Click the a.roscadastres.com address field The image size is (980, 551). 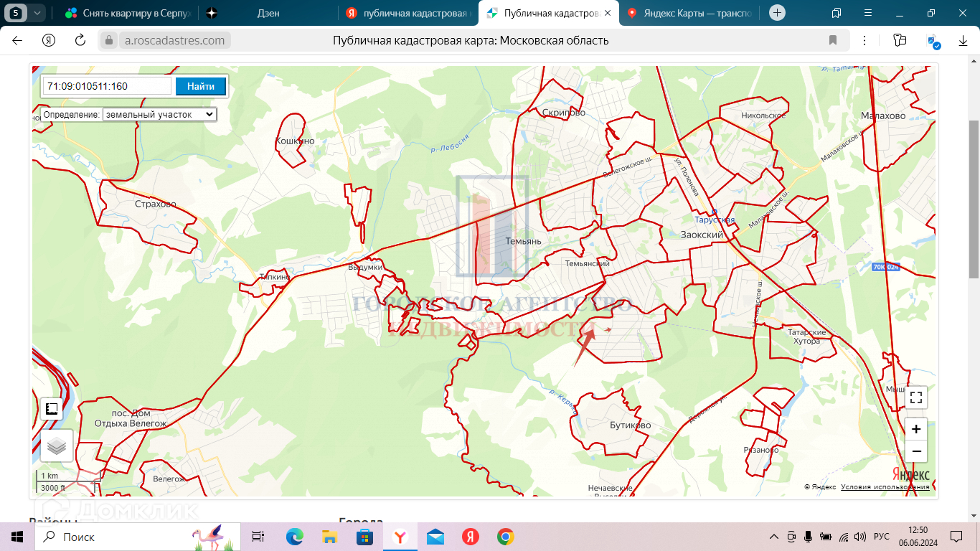175,41
